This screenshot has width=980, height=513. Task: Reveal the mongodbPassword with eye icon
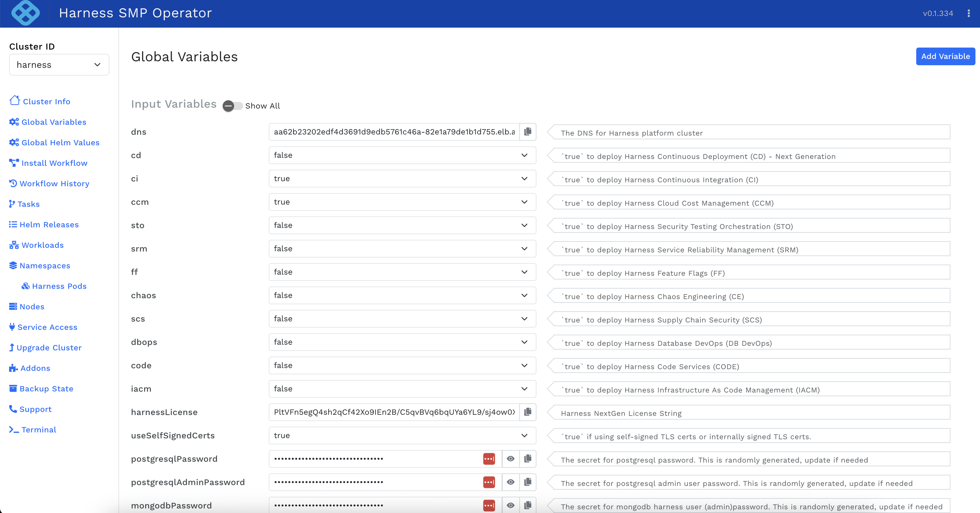[x=510, y=505]
